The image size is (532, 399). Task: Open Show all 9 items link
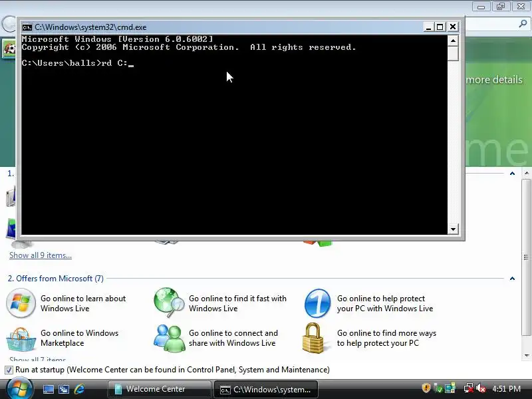click(41, 255)
